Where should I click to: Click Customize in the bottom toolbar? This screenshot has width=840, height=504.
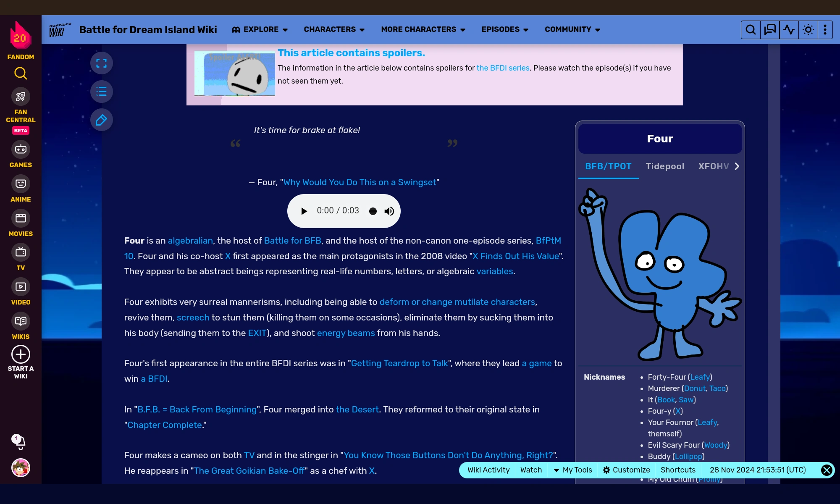tap(626, 470)
